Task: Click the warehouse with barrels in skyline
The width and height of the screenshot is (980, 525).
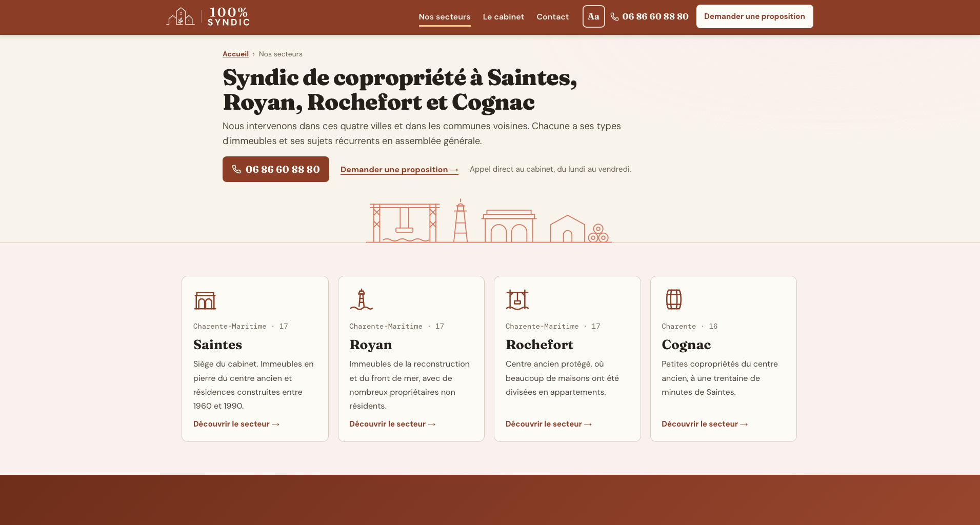Action: click(579, 229)
